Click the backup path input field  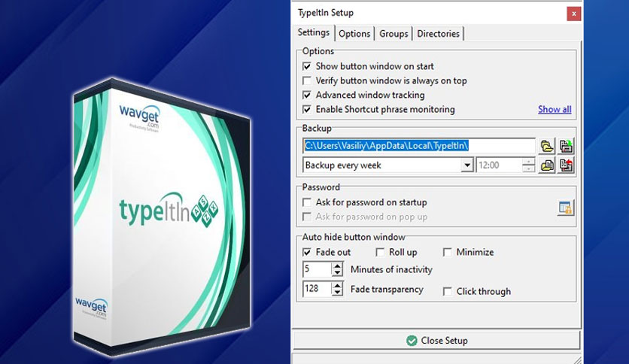pos(419,146)
